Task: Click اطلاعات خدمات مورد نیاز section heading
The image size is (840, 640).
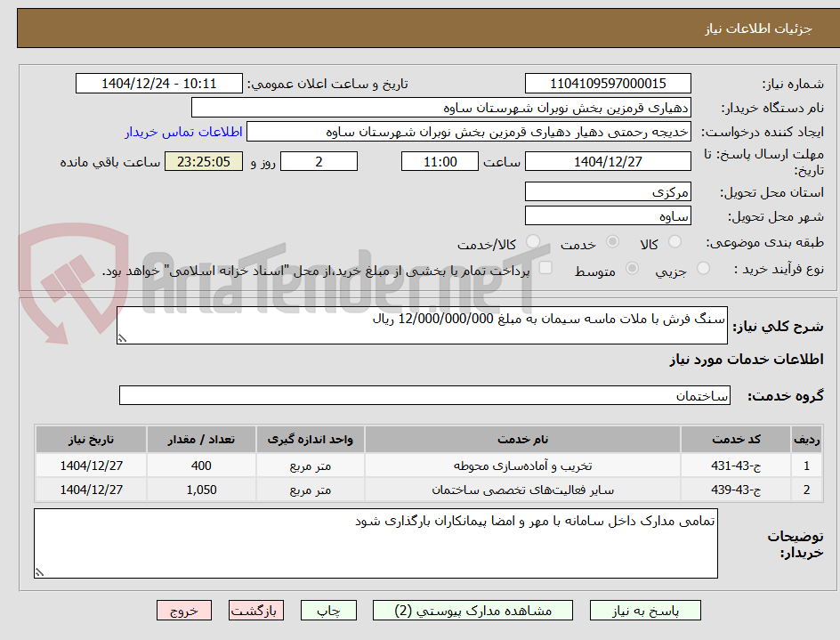Action: (x=747, y=359)
